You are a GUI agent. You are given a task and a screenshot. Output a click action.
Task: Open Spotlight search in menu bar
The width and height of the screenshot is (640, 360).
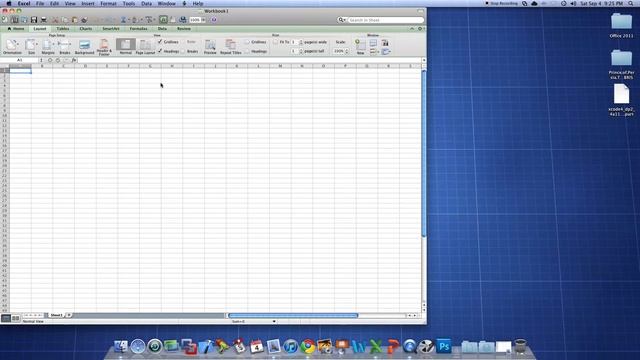631,3
